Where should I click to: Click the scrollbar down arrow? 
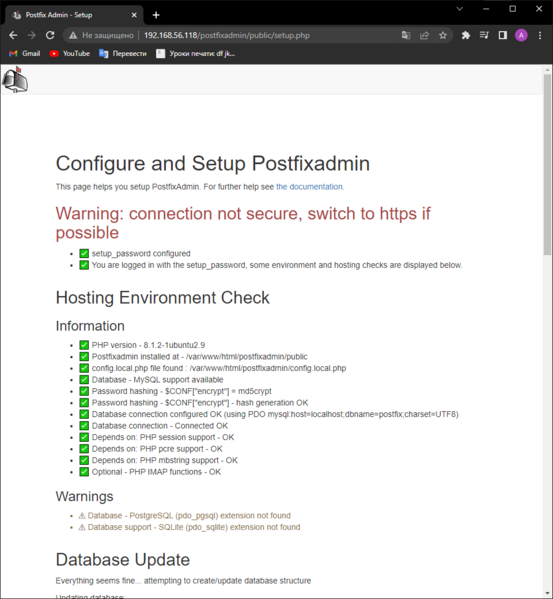pyautogui.click(x=547, y=593)
